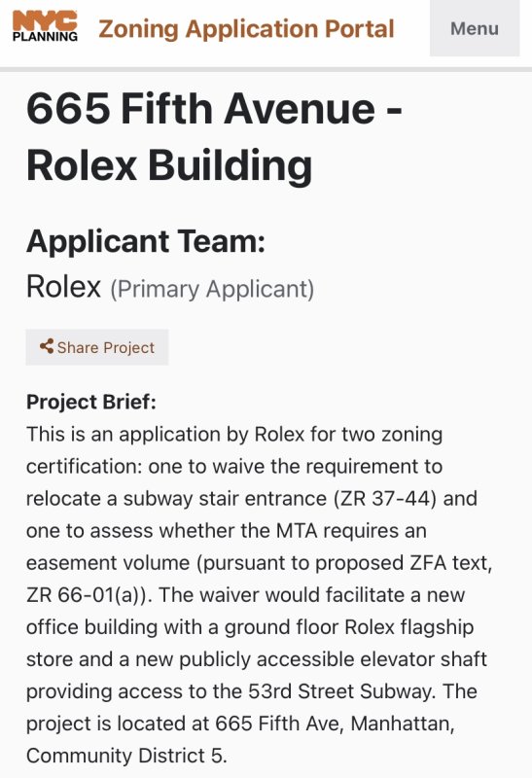
Task: Click the Share Project button label
Action: (106, 347)
